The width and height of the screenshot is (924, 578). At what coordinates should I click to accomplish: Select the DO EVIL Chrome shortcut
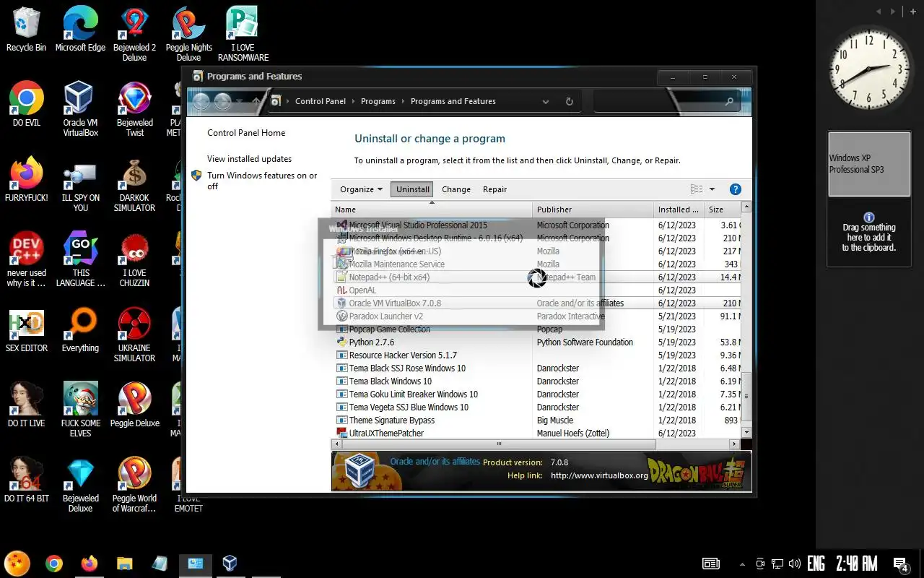pos(26,104)
